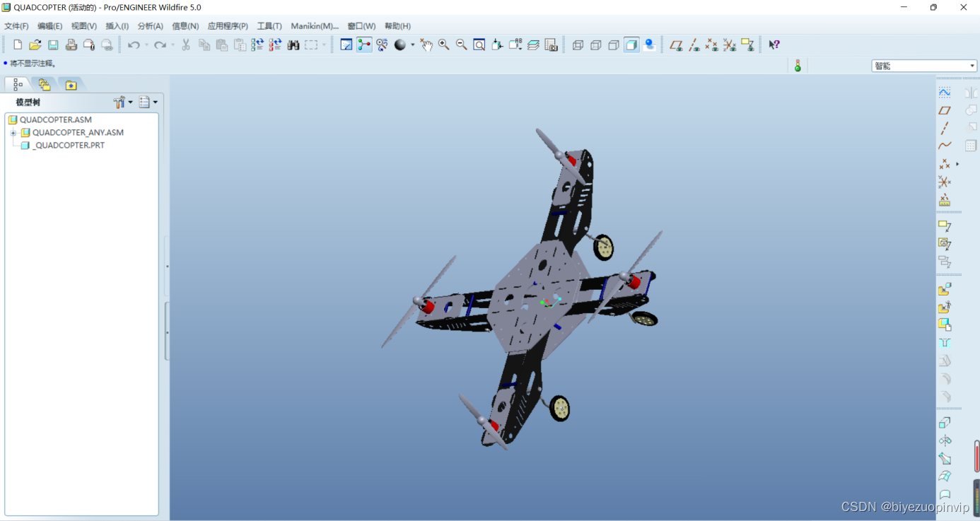The image size is (980, 521).
Task: Redo the last action
Action: (x=160, y=45)
